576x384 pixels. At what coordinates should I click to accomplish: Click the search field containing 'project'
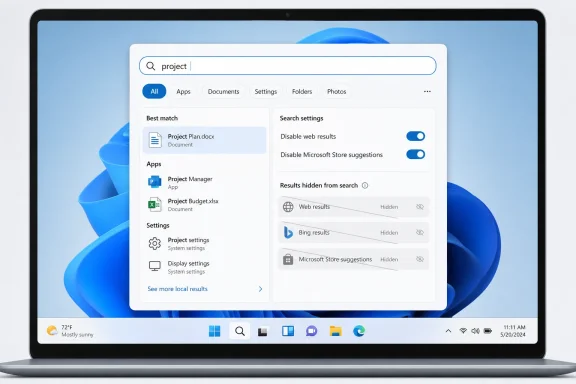point(288,66)
